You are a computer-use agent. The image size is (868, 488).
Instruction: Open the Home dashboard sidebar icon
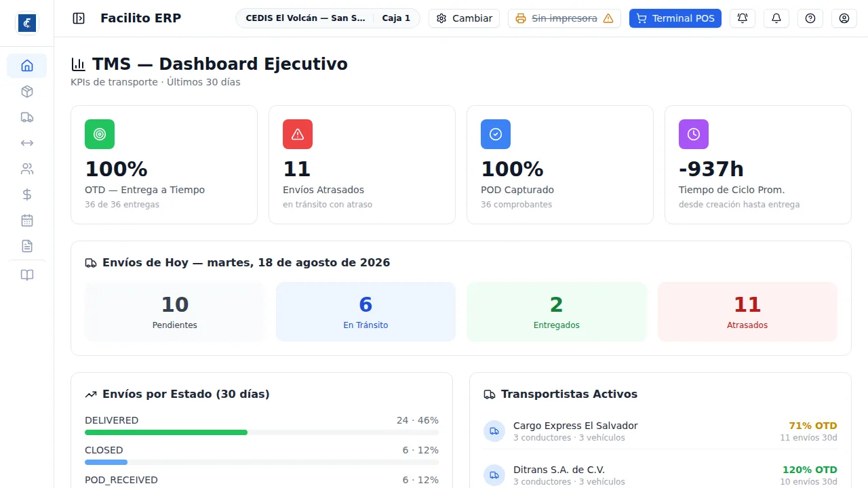pyautogui.click(x=27, y=66)
